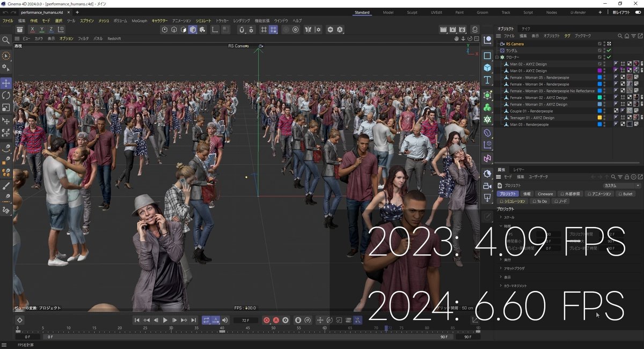Select the Move tool in the left toolbar
The height and width of the screenshot is (349, 644).
point(6,83)
